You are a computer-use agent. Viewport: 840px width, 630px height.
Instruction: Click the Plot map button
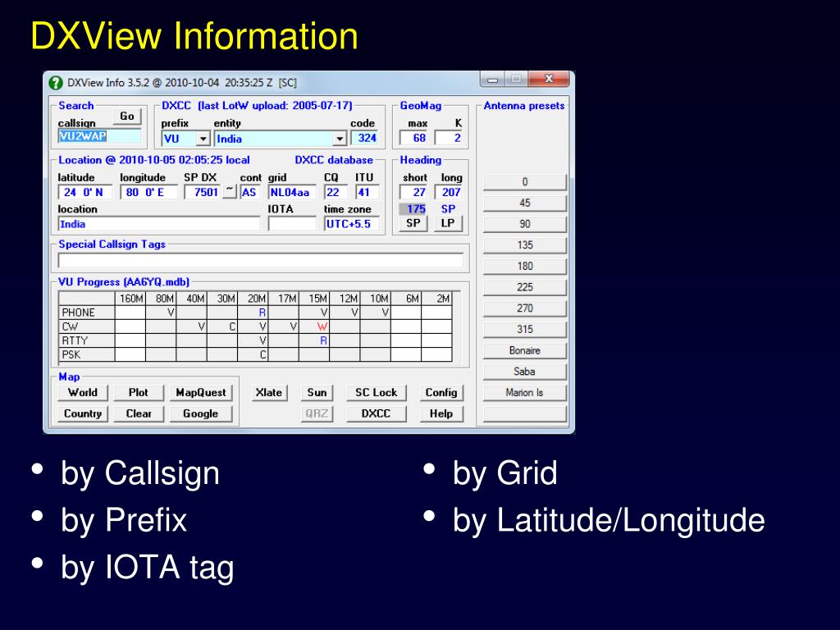point(138,393)
